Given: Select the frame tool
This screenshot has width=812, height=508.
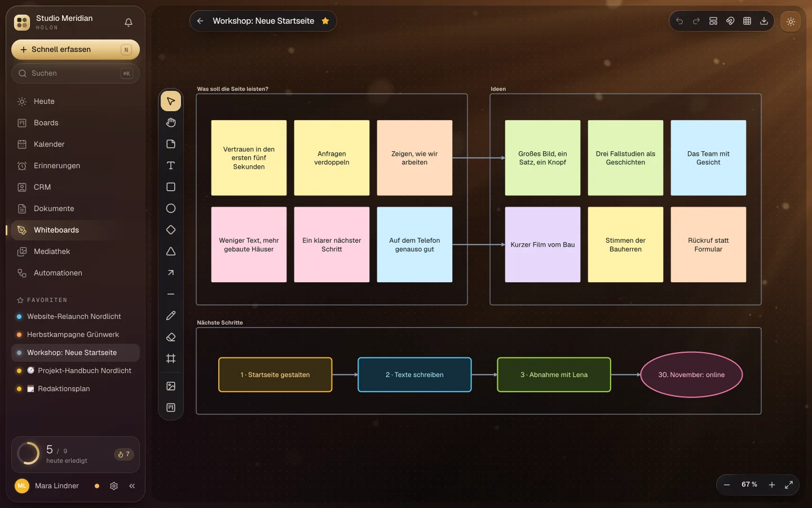Looking at the screenshot, I should click(171, 359).
